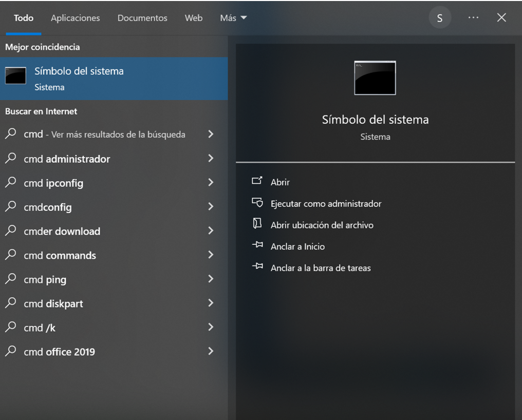Click the magnifier icon beside cmder download
The image size is (522, 420).
[x=11, y=231]
